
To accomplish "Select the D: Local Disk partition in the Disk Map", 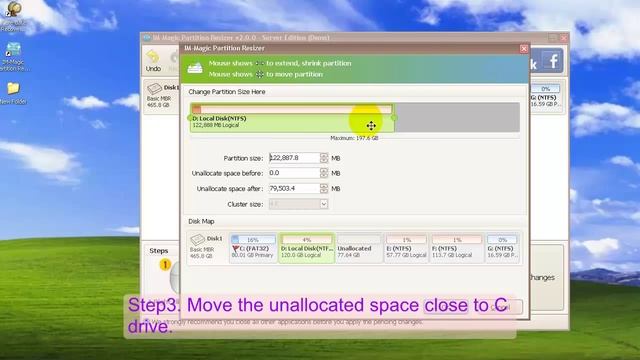I will click(307, 248).
